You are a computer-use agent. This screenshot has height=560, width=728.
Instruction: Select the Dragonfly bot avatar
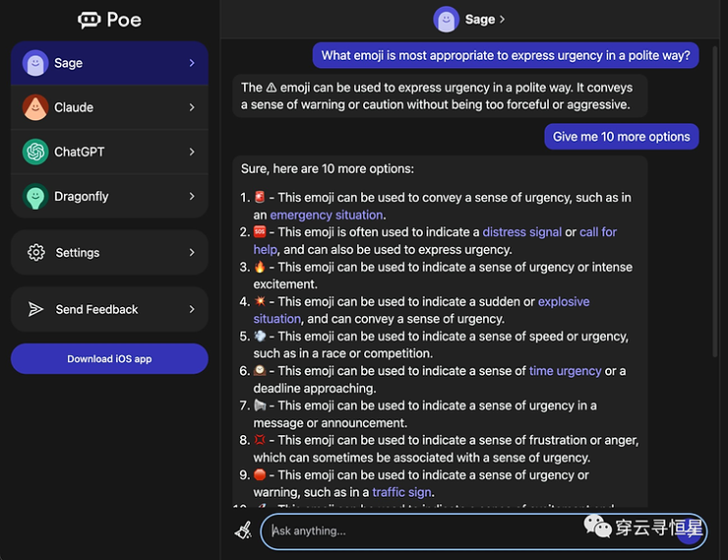35,197
